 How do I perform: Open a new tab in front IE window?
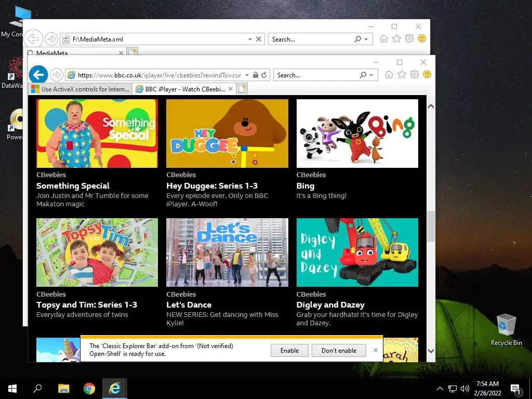242,89
